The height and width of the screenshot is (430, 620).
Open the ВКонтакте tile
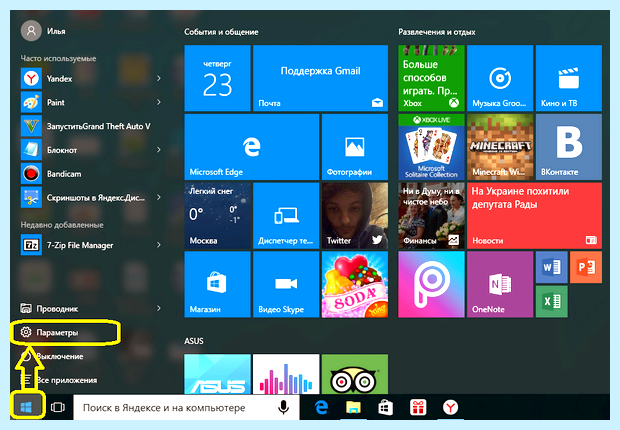point(569,147)
